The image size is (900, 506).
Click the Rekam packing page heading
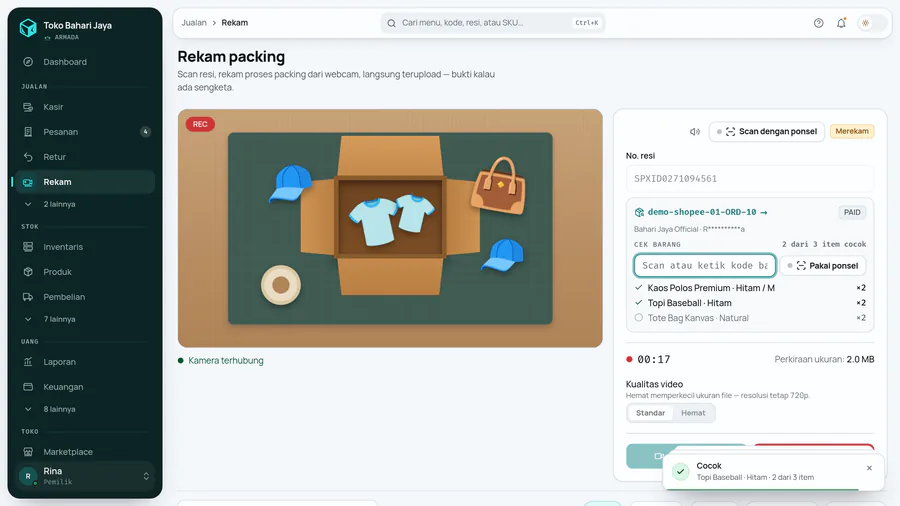[x=231, y=57]
